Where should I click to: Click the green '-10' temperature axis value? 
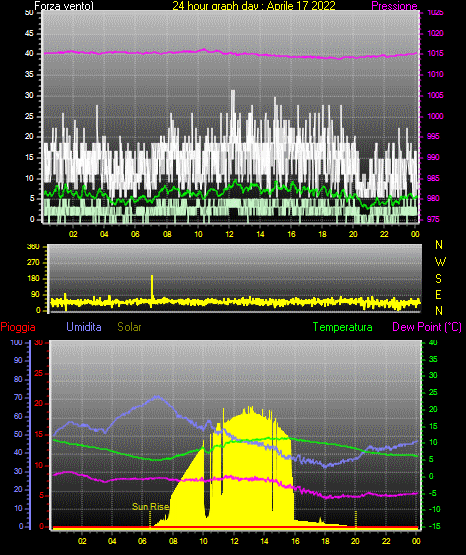[435, 509]
